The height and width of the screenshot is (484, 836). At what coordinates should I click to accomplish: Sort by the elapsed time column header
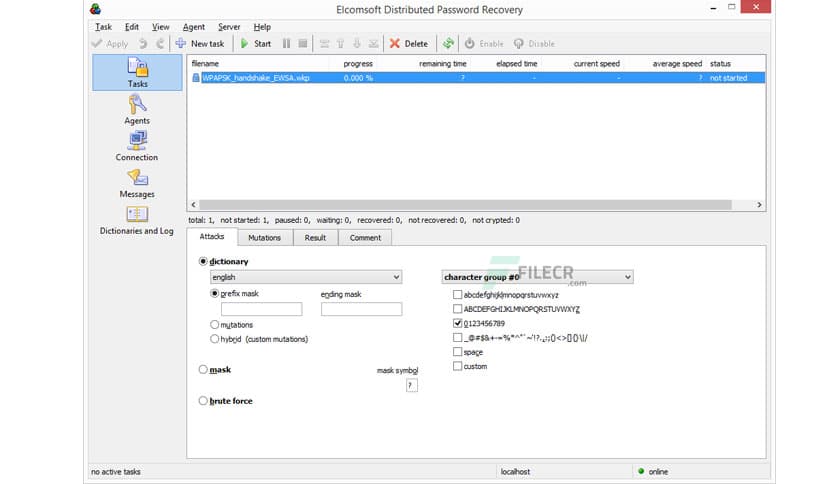517,63
